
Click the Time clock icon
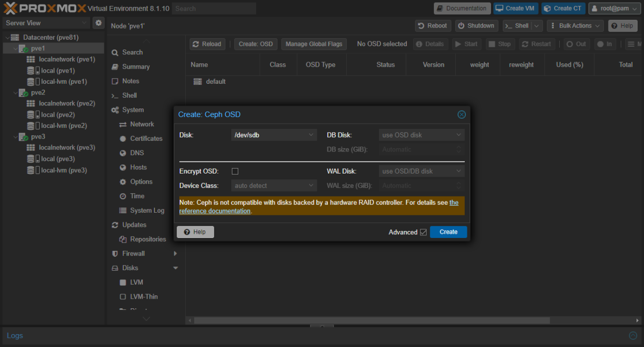[x=123, y=196]
